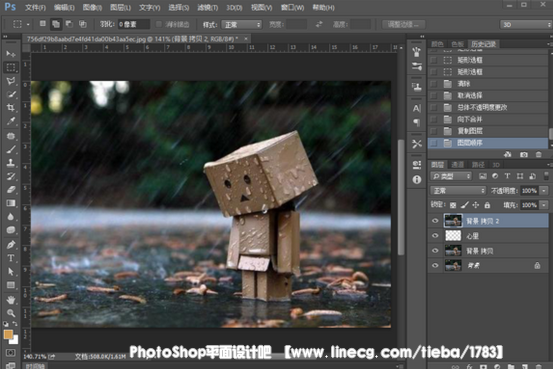
Task: Toggle visibility of locked 背景 layer
Action: tap(435, 265)
